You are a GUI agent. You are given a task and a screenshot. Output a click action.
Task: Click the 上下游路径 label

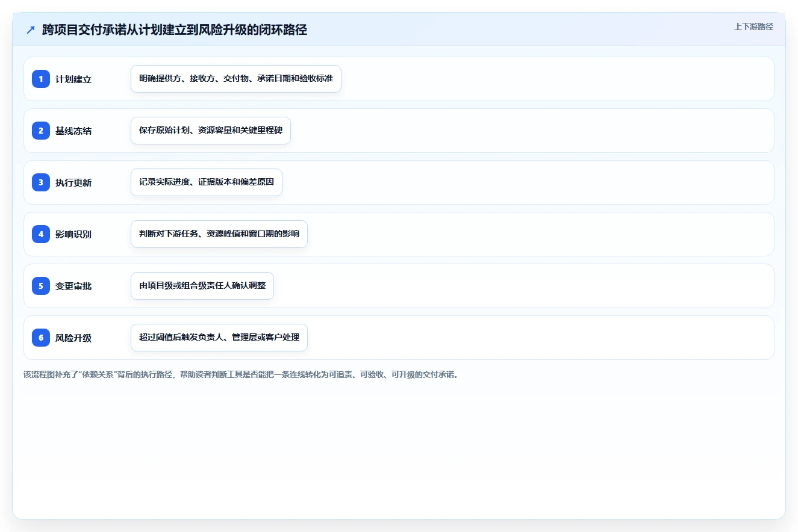753,26
